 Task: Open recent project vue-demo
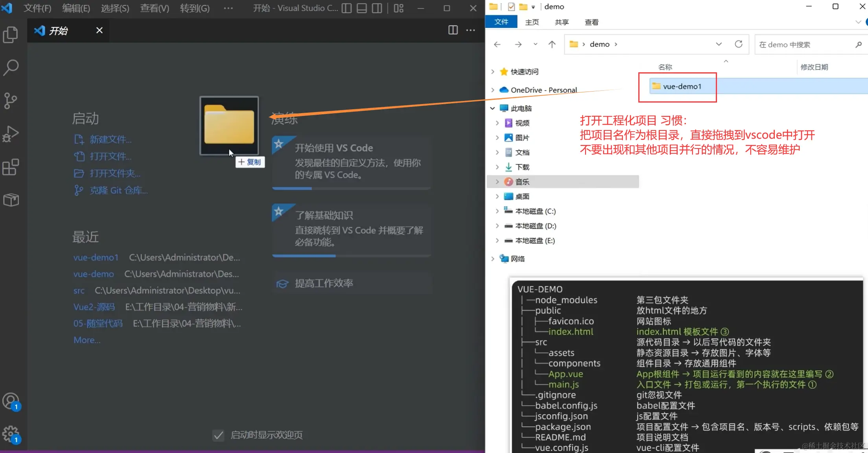[94, 274]
